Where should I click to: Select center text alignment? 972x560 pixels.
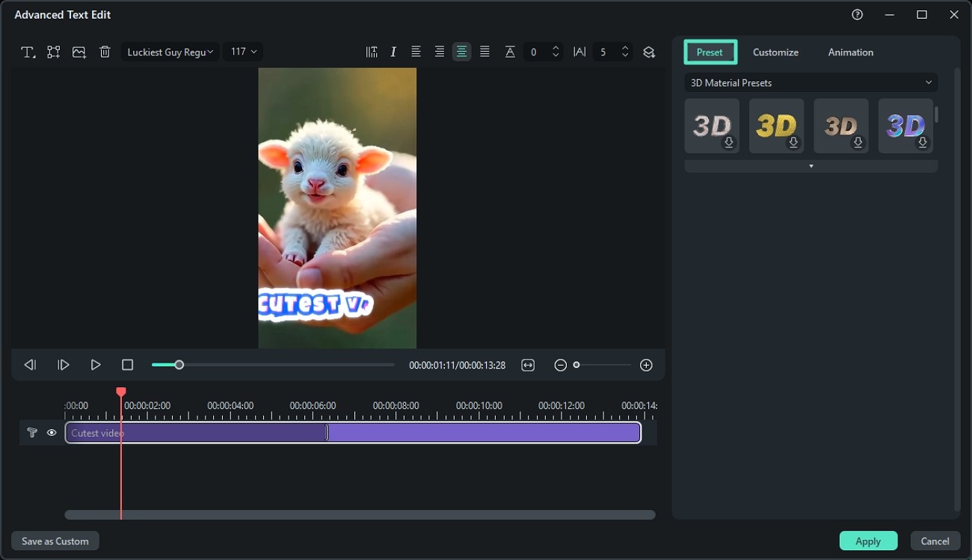(x=462, y=52)
